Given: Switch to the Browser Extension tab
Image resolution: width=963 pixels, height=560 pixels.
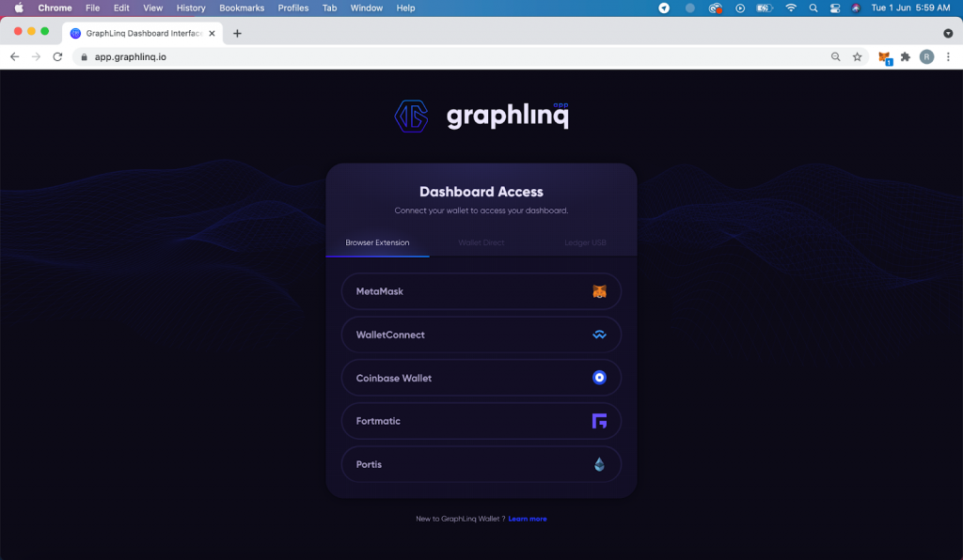Looking at the screenshot, I should pyautogui.click(x=377, y=243).
